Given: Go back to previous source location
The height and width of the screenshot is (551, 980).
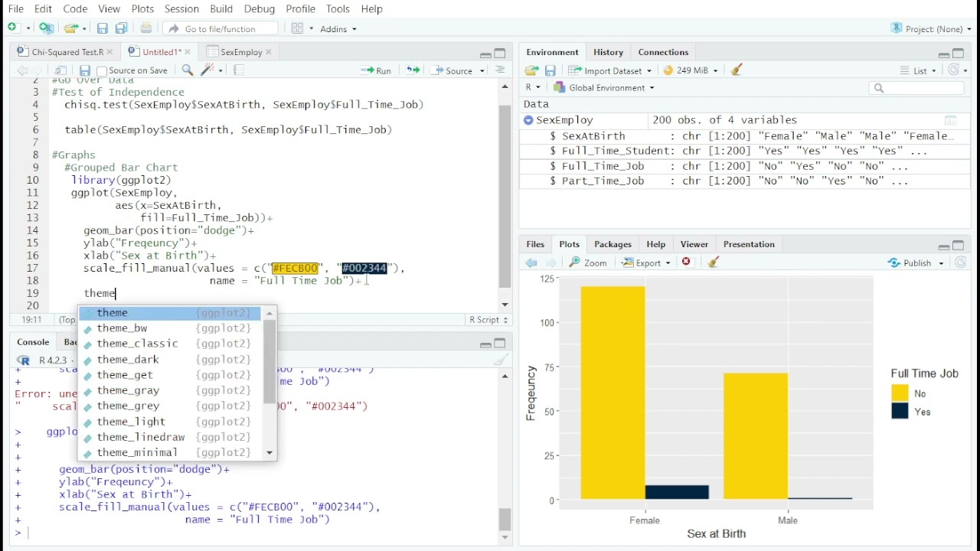Looking at the screenshot, I should point(23,70).
